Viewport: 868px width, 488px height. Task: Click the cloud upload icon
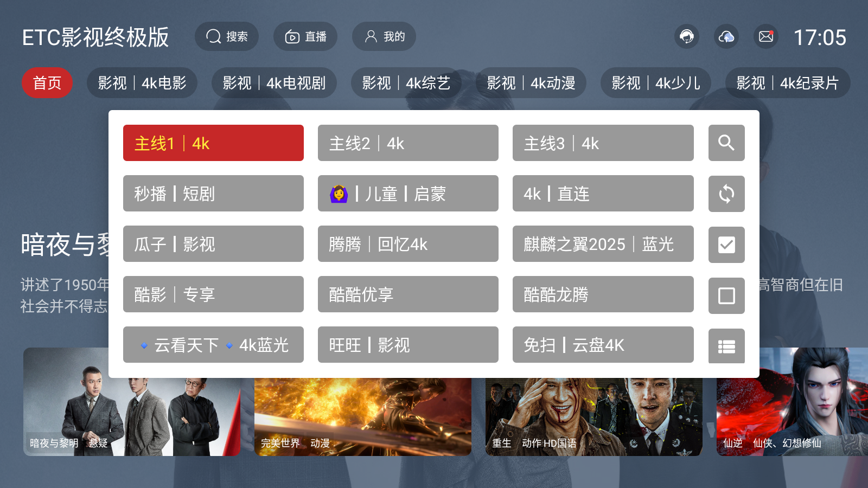pos(726,37)
